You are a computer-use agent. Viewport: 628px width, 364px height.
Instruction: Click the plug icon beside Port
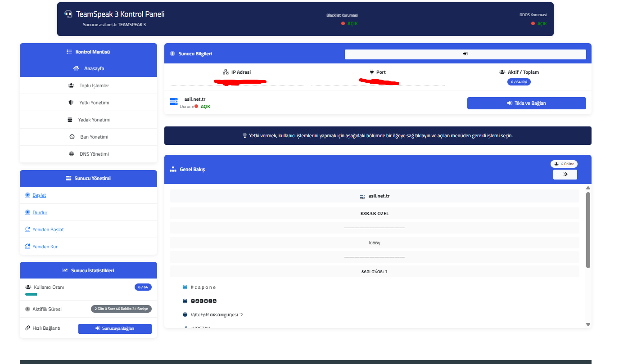point(371,72)
